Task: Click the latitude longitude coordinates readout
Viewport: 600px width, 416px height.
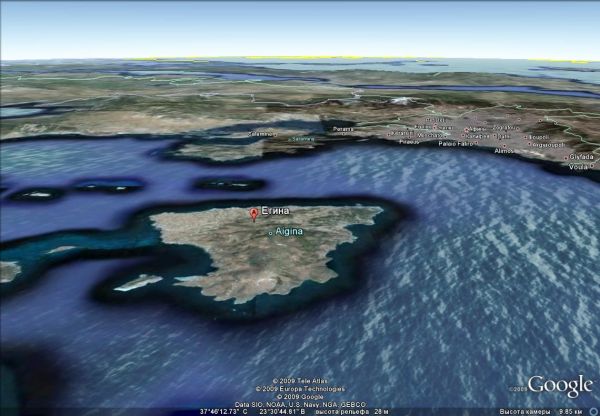Action: (x=221, y=410)
